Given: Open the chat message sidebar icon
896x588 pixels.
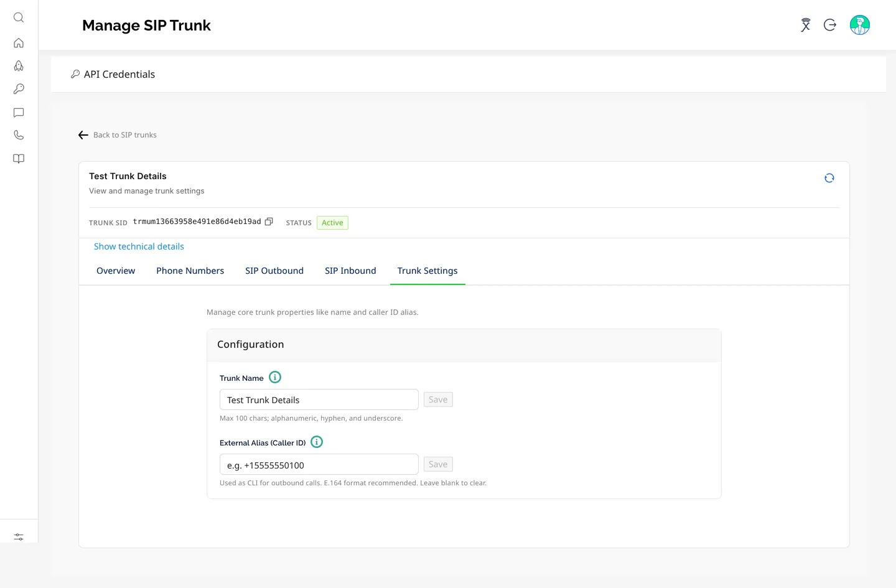Looking at the screenshot, I should tap(19, 113).
